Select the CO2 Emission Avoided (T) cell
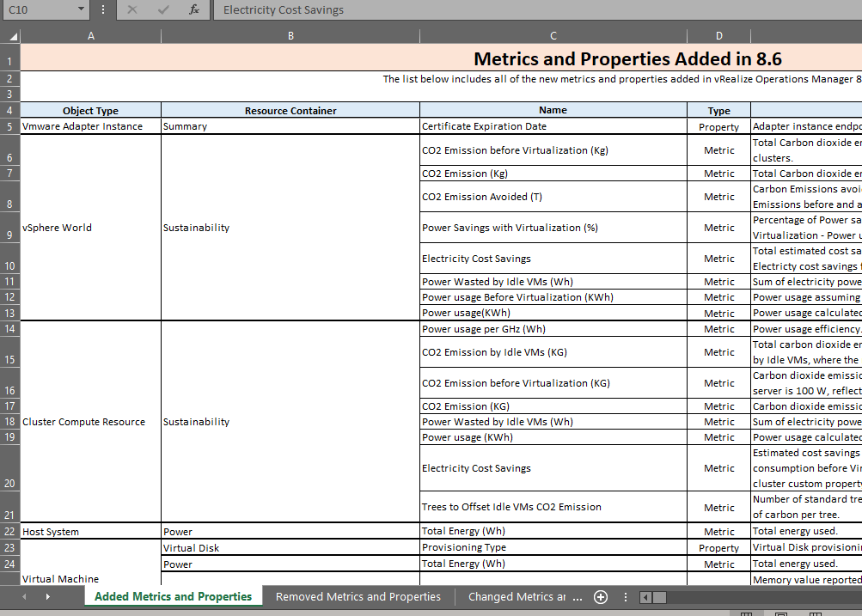862x616 pixels. click(553, 197)
